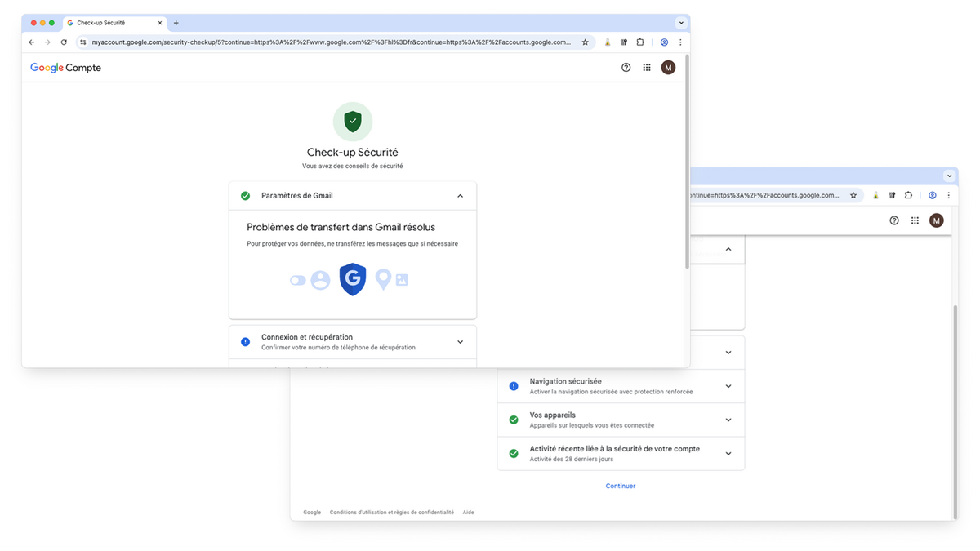The width and height of the screenshot is (980, 551).
Task: Open Extensions puzzle icon in back window
Action: [908, 195]
